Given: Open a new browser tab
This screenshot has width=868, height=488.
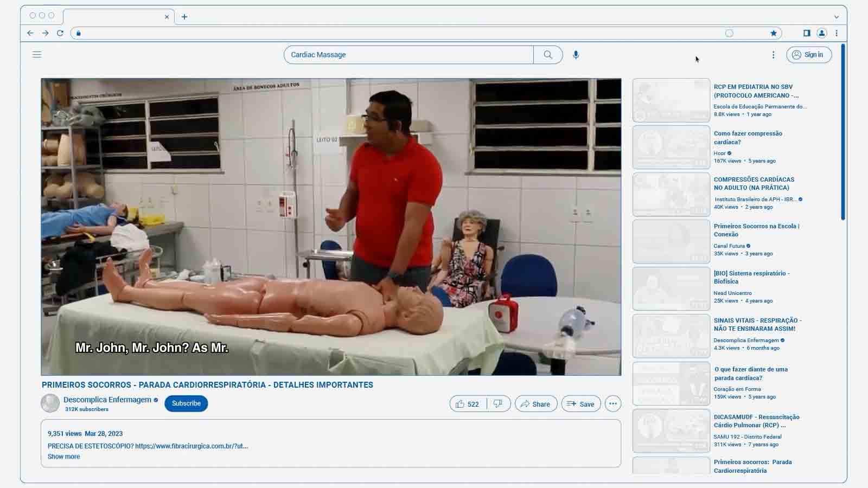Looking at the screenshot, I should tap(184, 17).
